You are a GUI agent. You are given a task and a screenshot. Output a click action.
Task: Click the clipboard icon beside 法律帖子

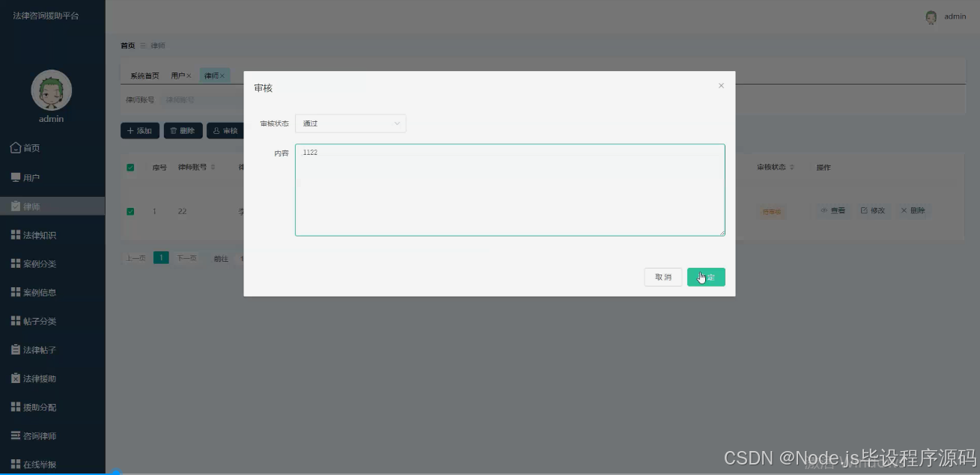pyautogui.click(x=15, y=349)
